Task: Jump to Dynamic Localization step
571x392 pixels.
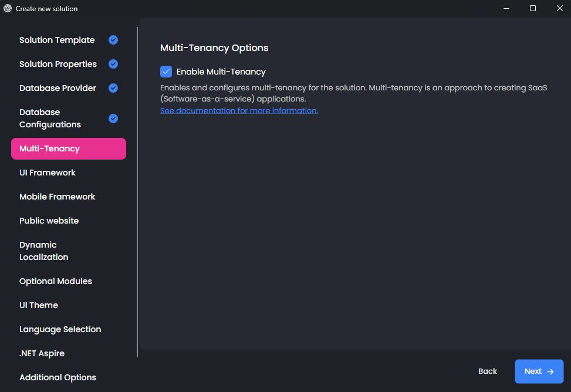Action: pyautogui.click(x=44, y=251)
